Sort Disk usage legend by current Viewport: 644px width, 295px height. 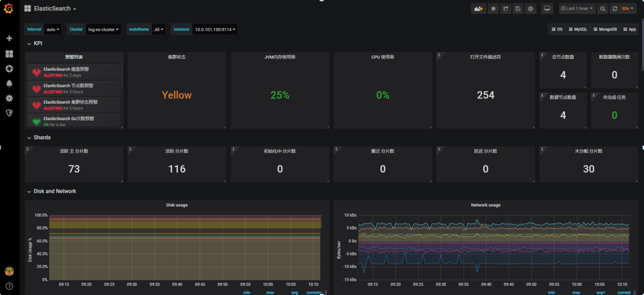click(314, 293)
